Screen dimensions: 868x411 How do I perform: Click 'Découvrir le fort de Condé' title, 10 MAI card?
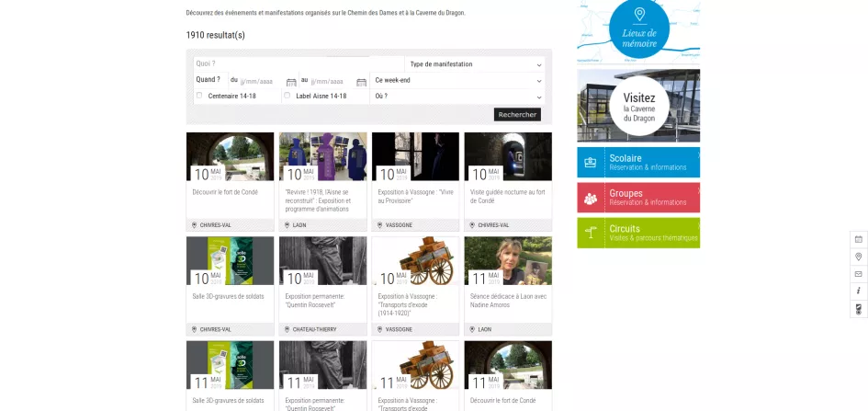coord(225,192)
